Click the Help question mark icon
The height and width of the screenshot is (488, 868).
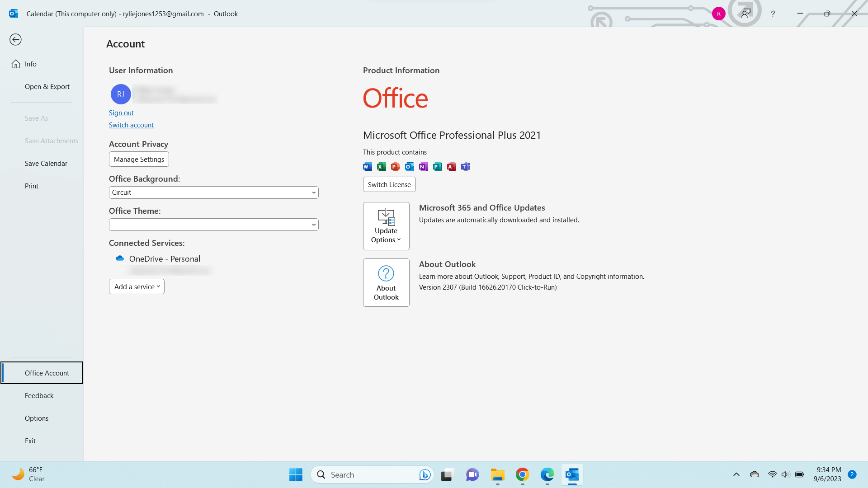click(773, 14)
